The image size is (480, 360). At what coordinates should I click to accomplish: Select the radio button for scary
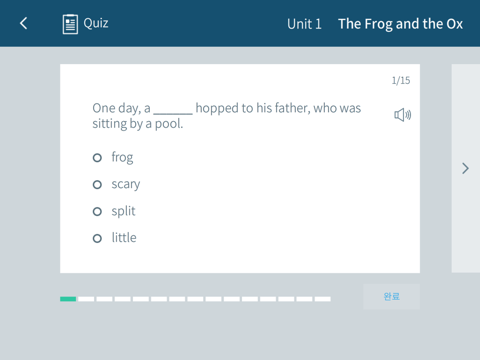click(97, 185)
